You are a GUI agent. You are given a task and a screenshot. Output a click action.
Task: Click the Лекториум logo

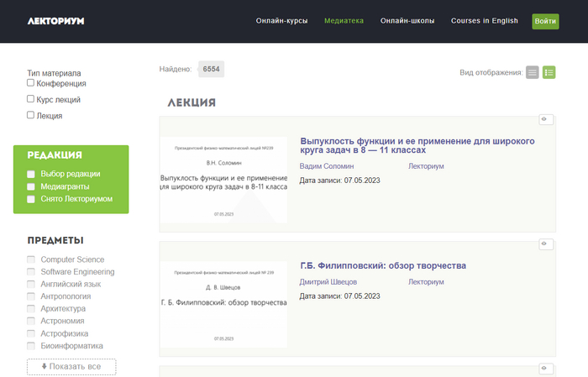[55, 21]
